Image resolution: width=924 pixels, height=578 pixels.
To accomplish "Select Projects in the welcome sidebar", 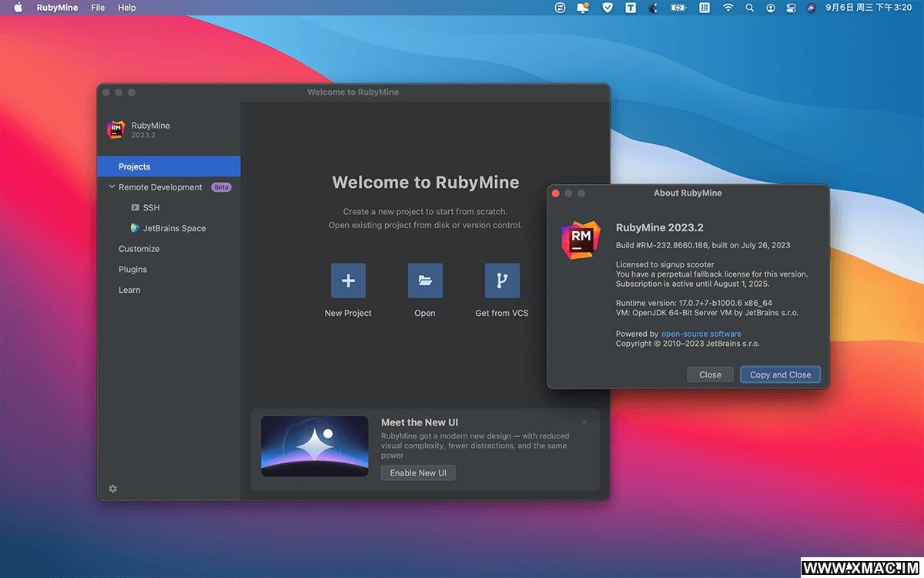I will click(x=169, y=166).
